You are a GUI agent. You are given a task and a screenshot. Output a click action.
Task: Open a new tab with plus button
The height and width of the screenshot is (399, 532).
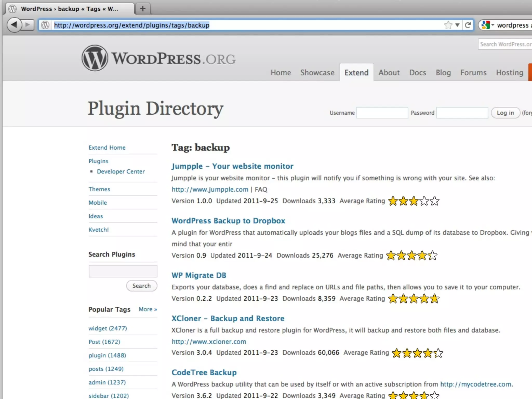143,9
